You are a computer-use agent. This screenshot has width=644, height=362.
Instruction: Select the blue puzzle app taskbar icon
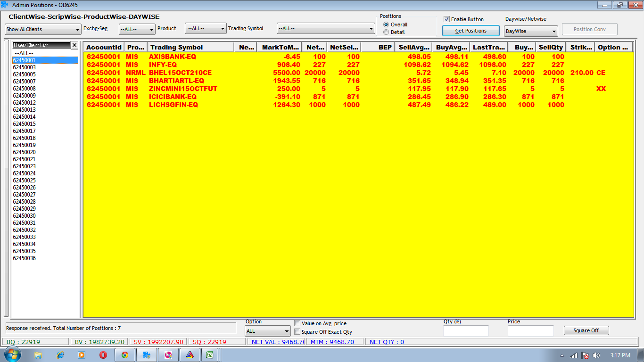tap(147, 355)
